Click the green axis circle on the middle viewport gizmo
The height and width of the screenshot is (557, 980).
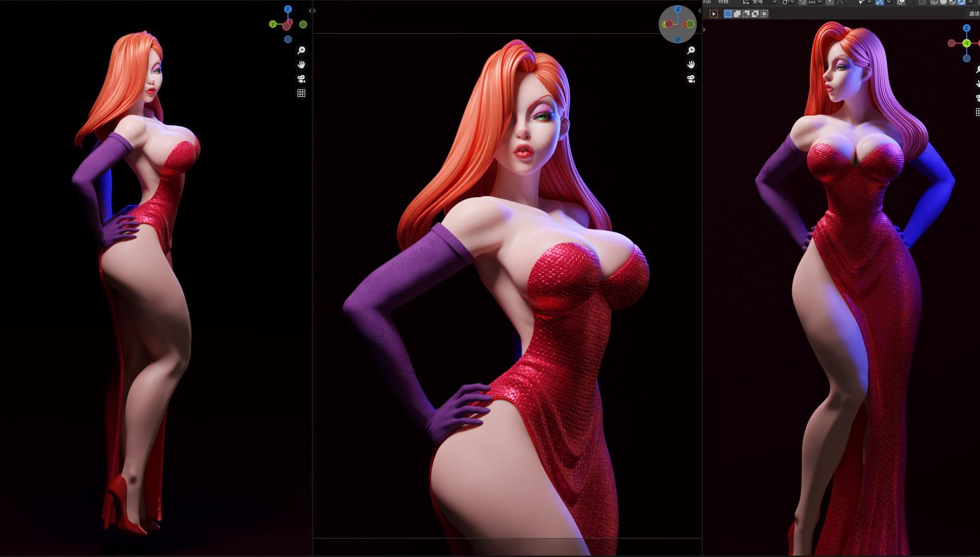click(x=690, y=24)
